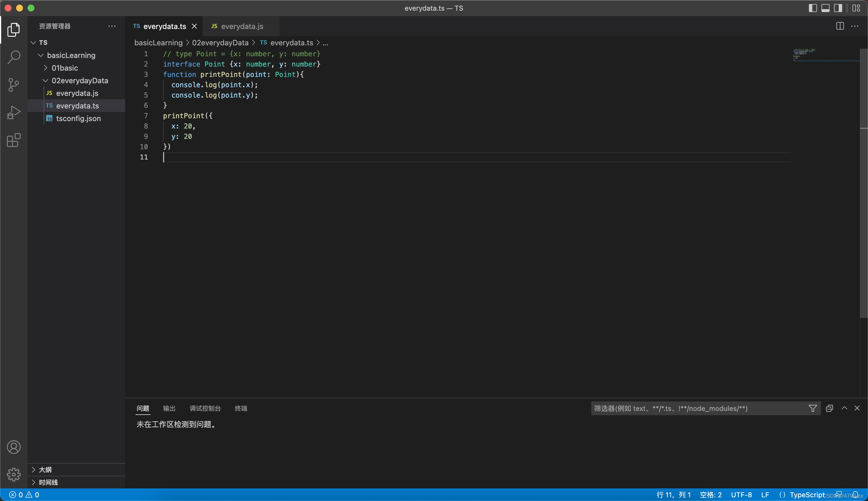
Task: Open the Manage gear settings icon
Action: [x=14, y=475]
